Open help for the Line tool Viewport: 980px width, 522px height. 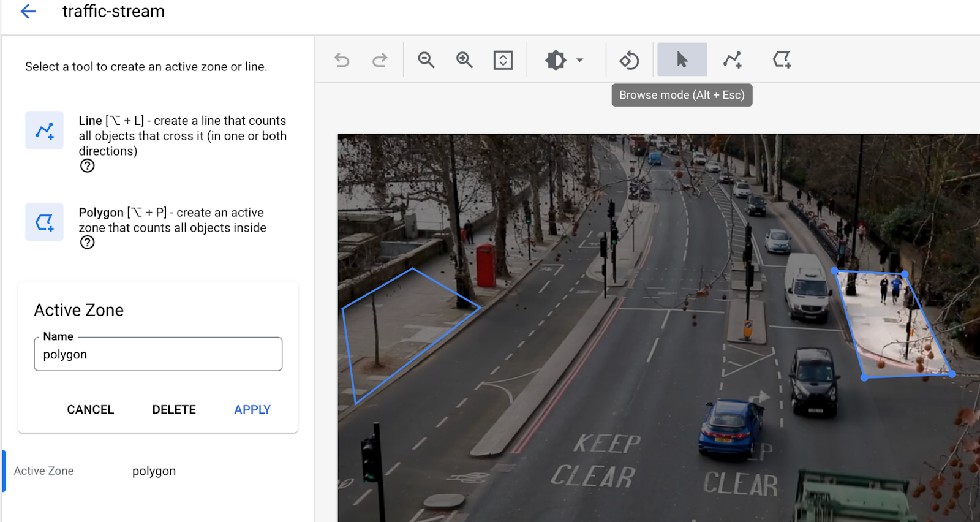coord(88,166)
